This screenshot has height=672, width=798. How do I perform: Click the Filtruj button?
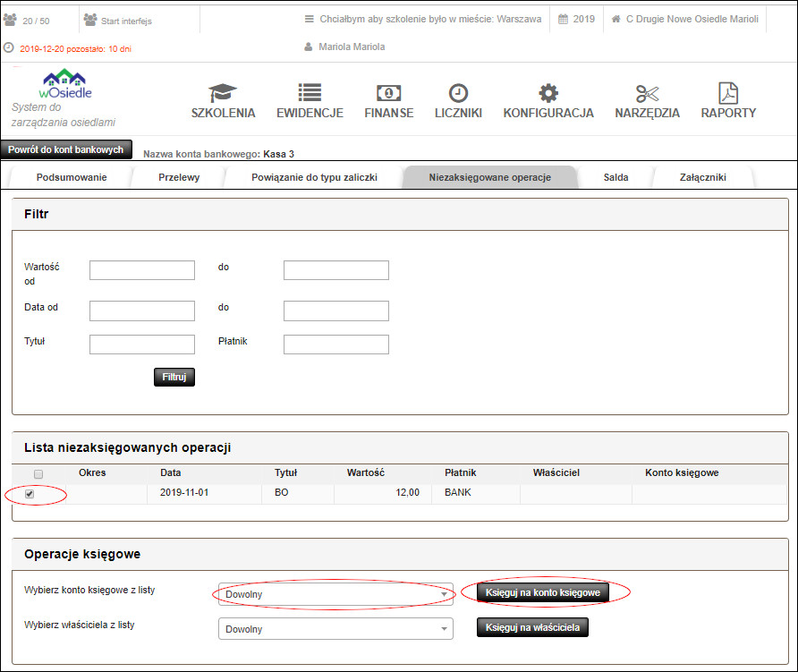point(174,377)
